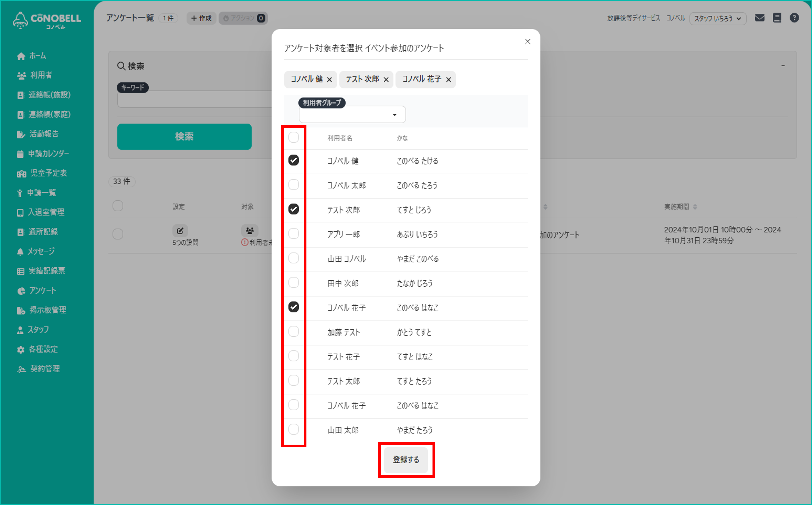
Task: Click 登録する button
Action: pos(406,460)
